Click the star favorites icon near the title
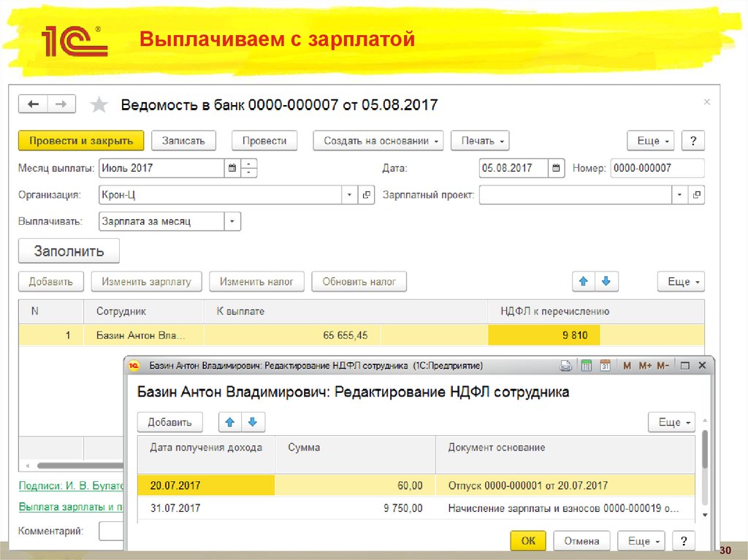Image resolution: width=748 pixels, height=560 pixels. point(99,104)
